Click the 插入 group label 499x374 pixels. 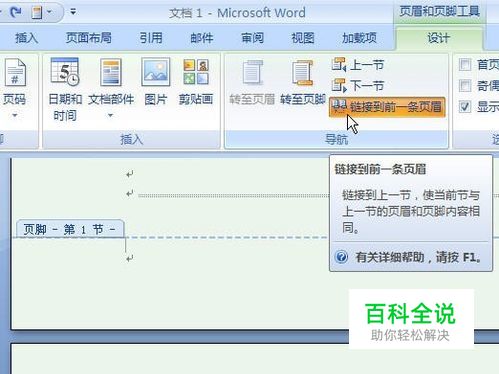pos(131,140)
